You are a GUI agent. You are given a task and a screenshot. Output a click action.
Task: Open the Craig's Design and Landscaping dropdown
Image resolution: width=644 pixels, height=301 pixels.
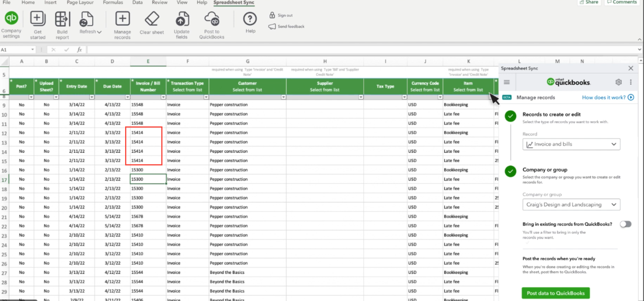571,205
